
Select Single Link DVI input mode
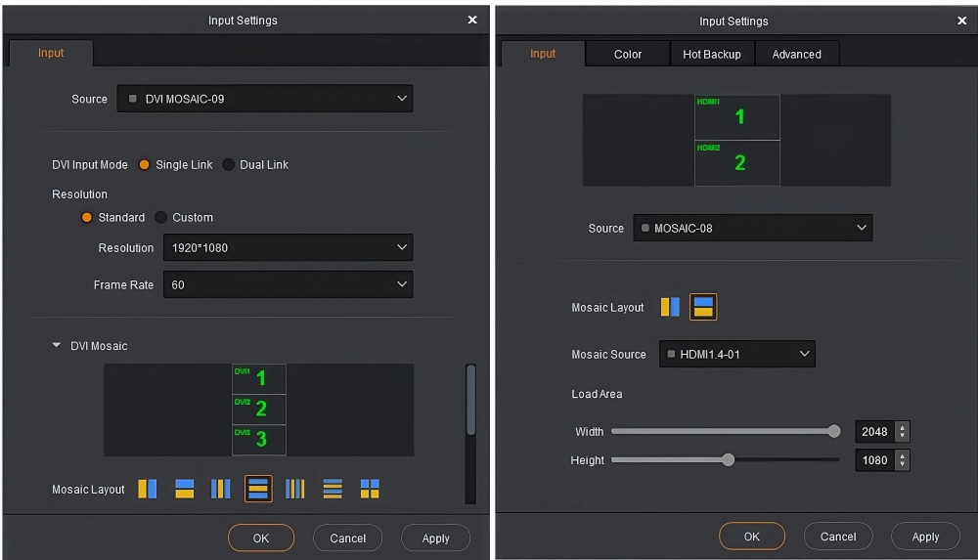coord(144,164)
